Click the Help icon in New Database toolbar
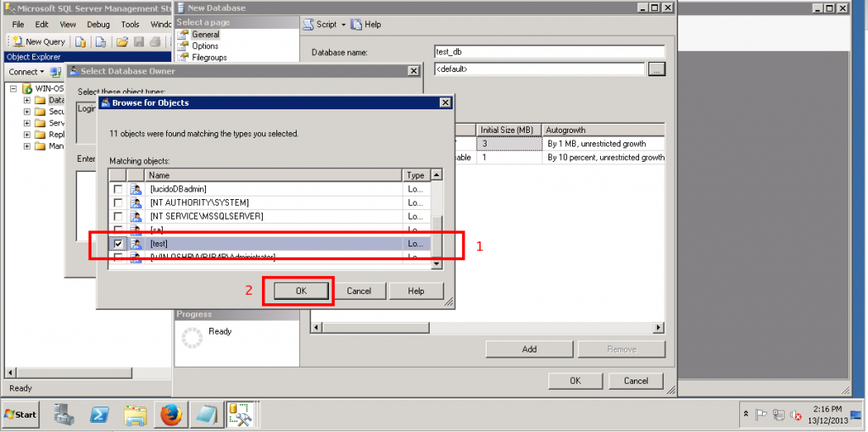 click(x=357, y=25)
